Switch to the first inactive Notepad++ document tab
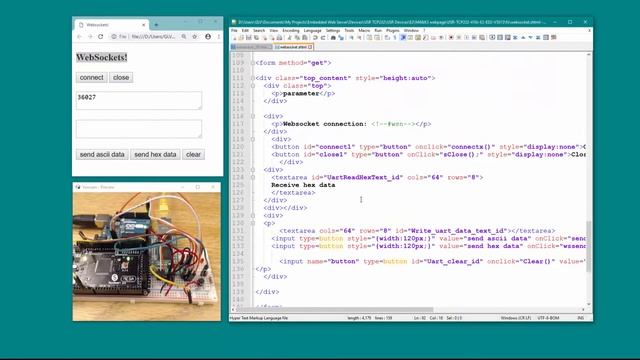The image size is (640, 360). point(251,47)
